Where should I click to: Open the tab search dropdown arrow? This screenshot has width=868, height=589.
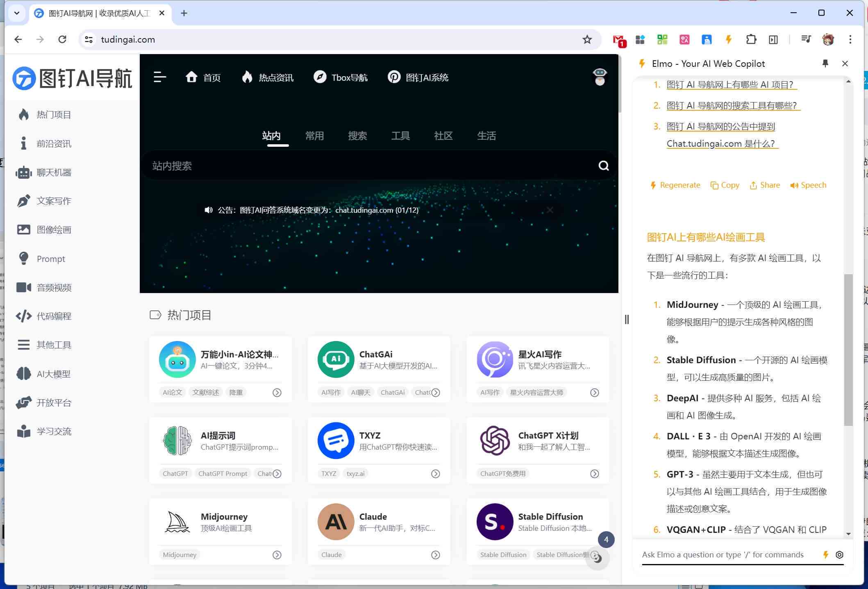pos(17,13)
